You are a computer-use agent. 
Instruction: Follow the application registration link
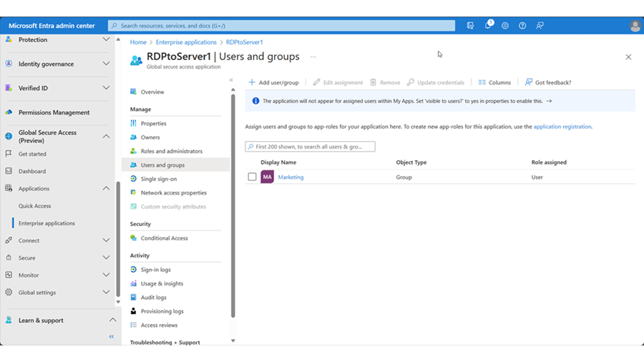(x=562, y=127)
